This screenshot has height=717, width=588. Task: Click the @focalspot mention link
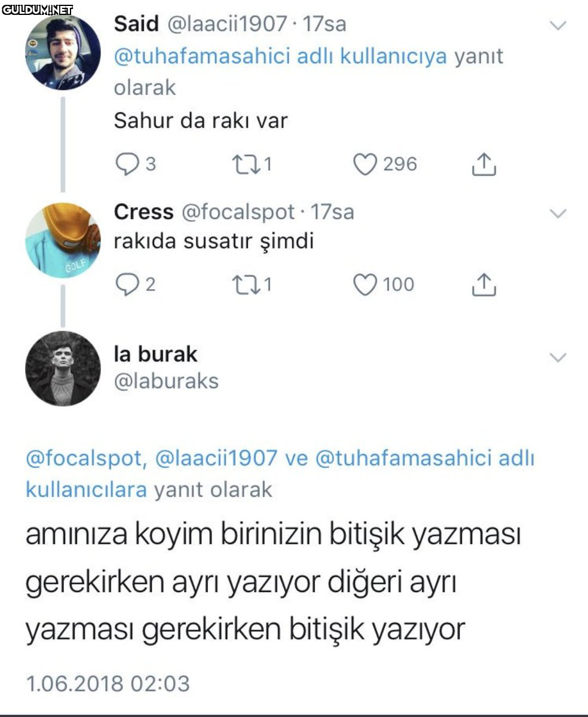coord(84,459)
